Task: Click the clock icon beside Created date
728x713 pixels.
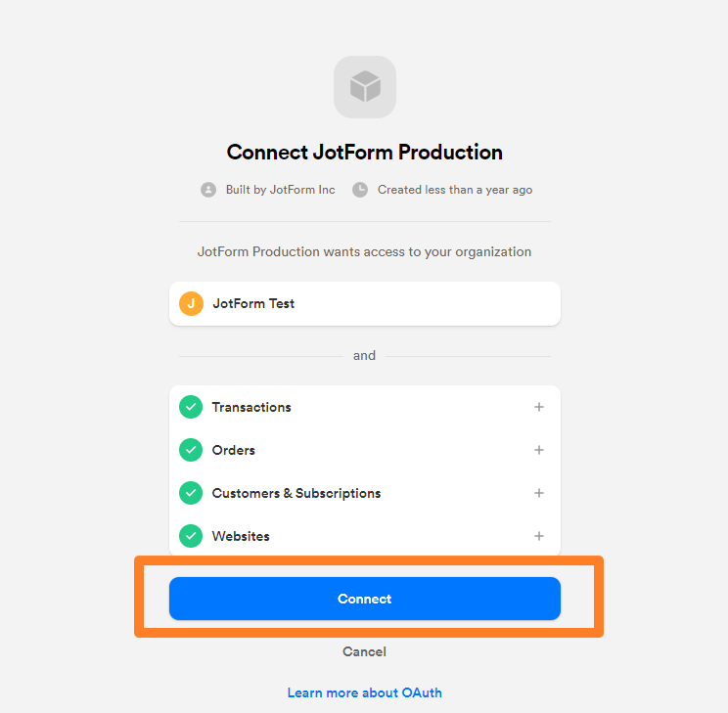Action: coord(360,190)
